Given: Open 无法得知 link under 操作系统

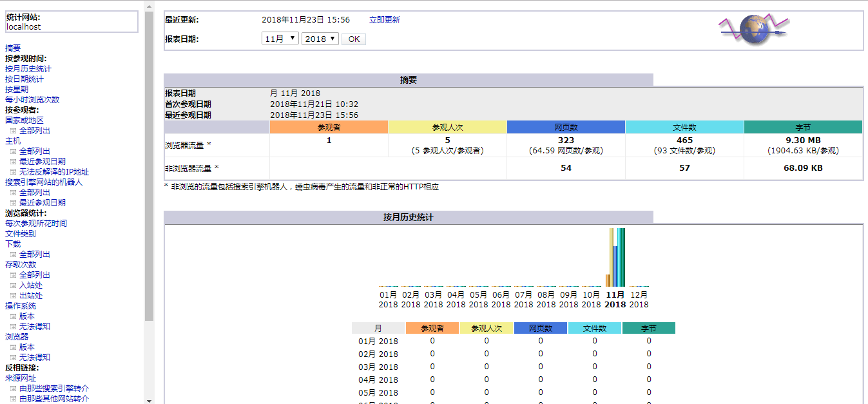Looking at the screenshot, I should 35,327.
